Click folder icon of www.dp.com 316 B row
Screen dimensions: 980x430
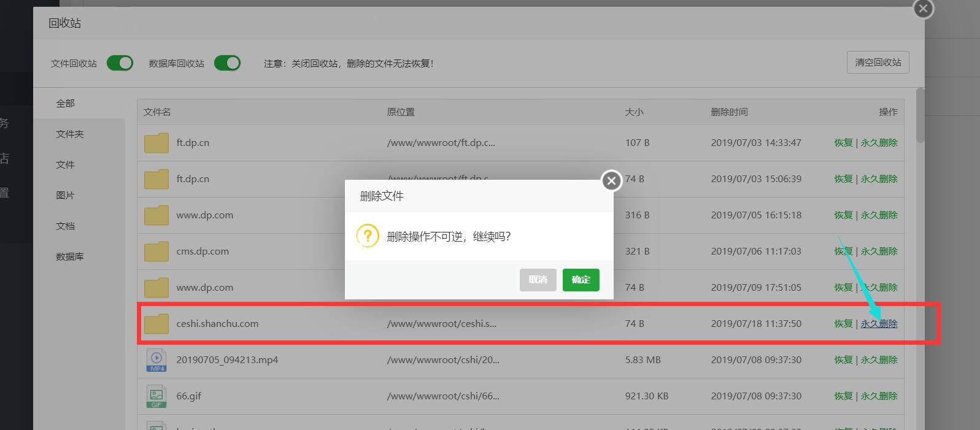(x=156, y=215)
